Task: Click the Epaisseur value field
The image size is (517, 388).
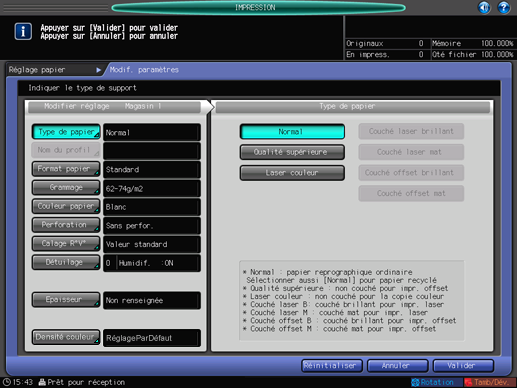Action: (x=152, y=301)
